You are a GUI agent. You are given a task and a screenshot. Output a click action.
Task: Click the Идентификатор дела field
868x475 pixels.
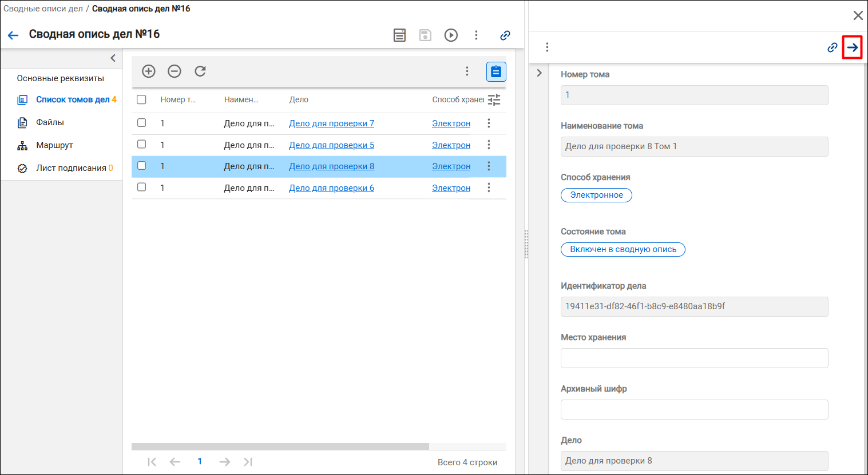point(694,306)
